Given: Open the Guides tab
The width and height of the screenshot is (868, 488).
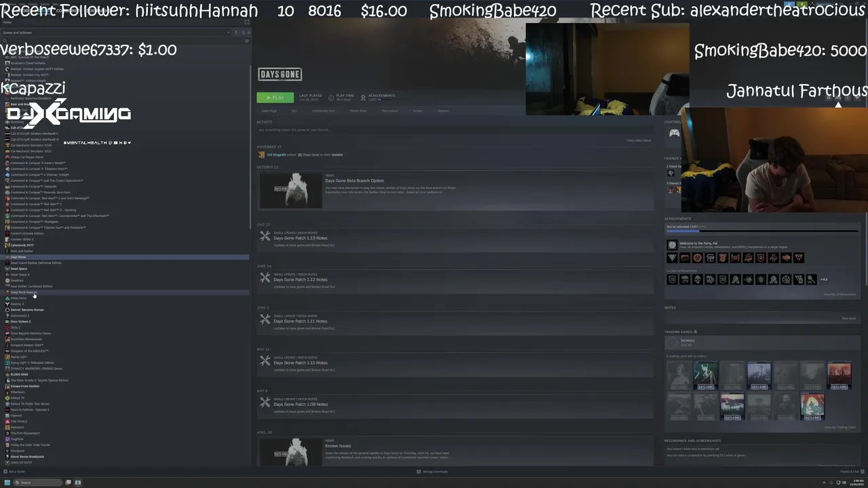Looking at the screenshot, I should pos(418,111).
